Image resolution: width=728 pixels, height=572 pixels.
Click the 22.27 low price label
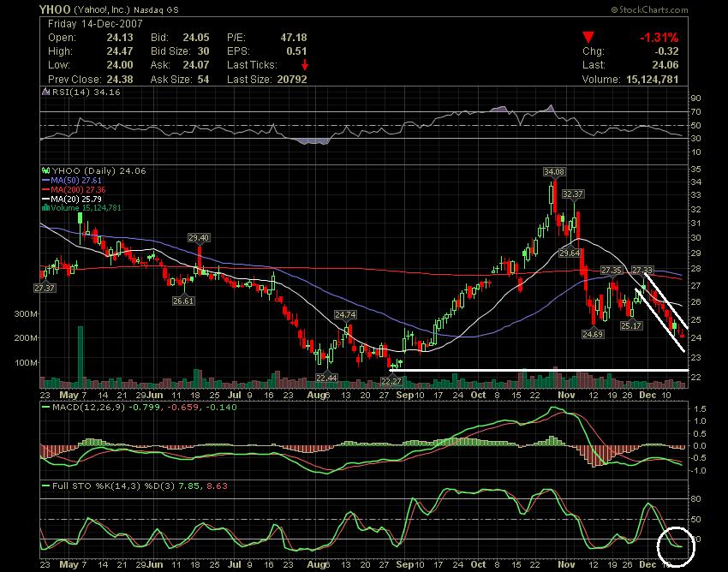pyautogui.click(x=391, y=381)
